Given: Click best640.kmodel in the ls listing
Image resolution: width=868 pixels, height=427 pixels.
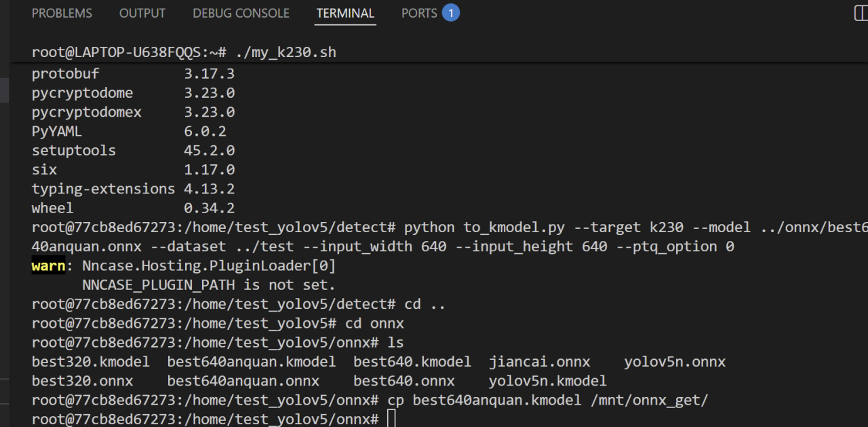Looking at the screenshot, I should point(412,362).
